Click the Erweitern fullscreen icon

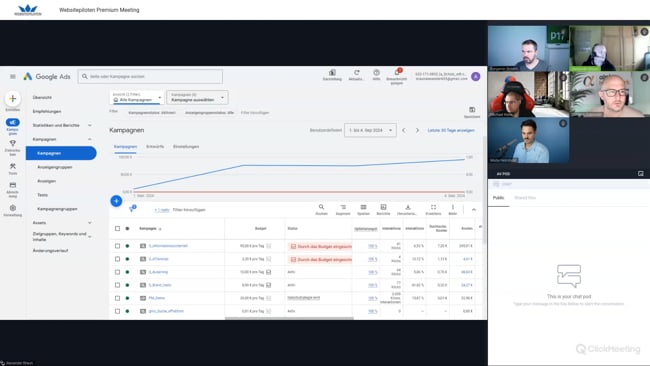[x=433, y=207]
